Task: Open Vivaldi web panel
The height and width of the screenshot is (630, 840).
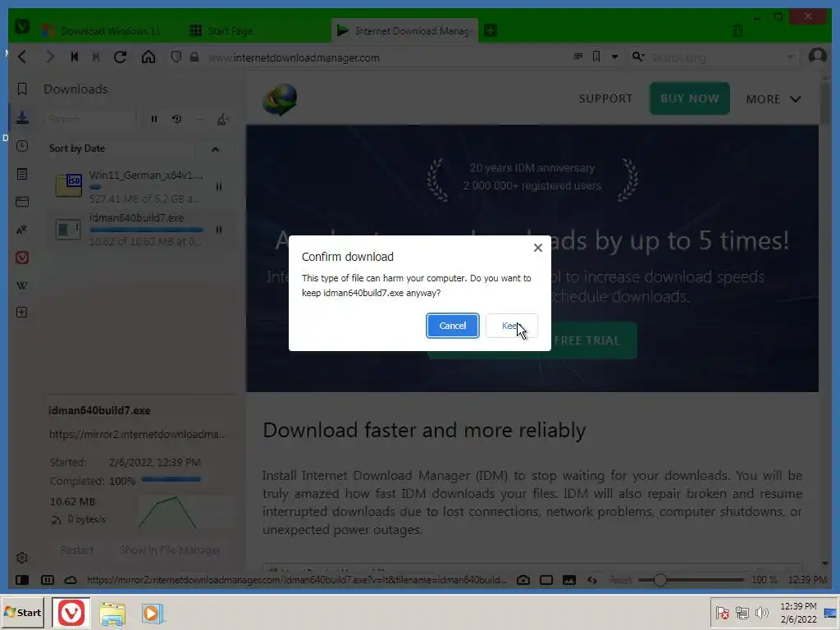Action: click(22, 258)
